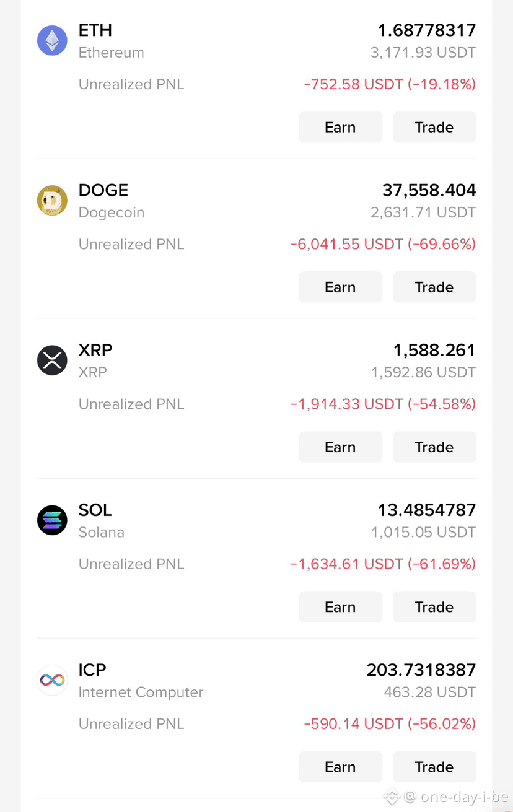View DOGE unrealized PNL value
Image resolution: width=513 pixels, height=812 pixels.
(383, 244)
